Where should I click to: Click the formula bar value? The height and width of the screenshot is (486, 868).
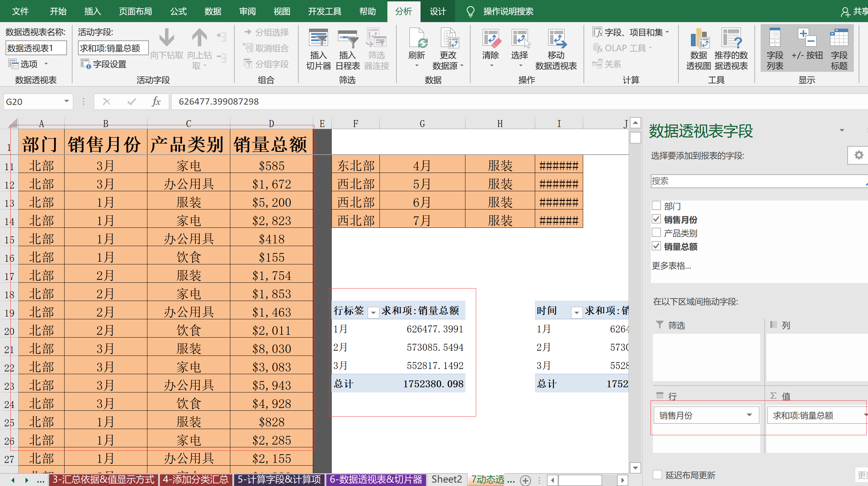(219, 101)
